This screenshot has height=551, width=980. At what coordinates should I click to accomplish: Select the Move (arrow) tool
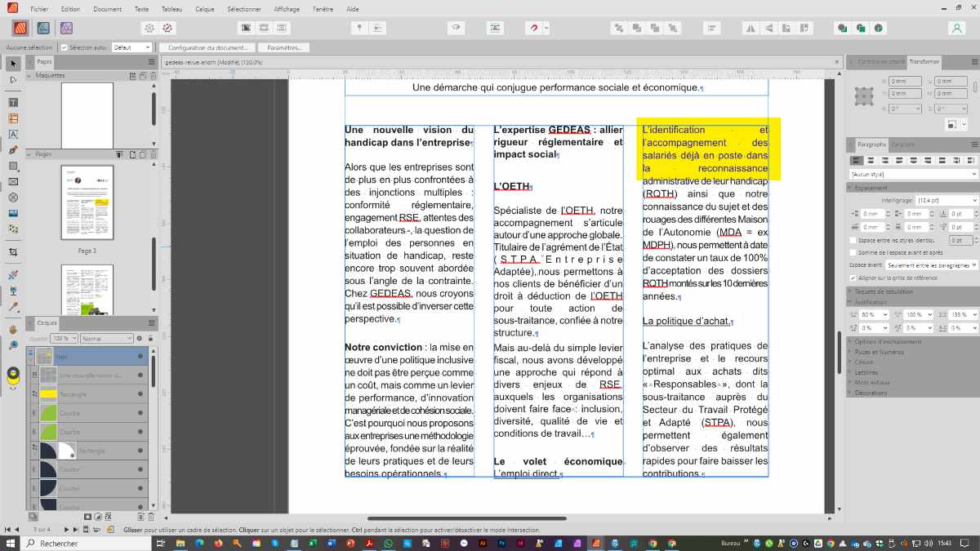pyautogui.click(x=13, y=64)
